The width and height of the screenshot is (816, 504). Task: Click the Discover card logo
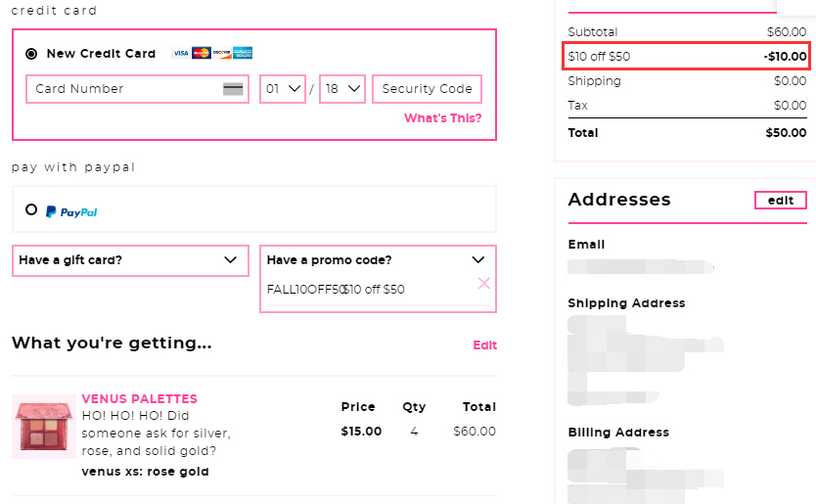[222, 53]
